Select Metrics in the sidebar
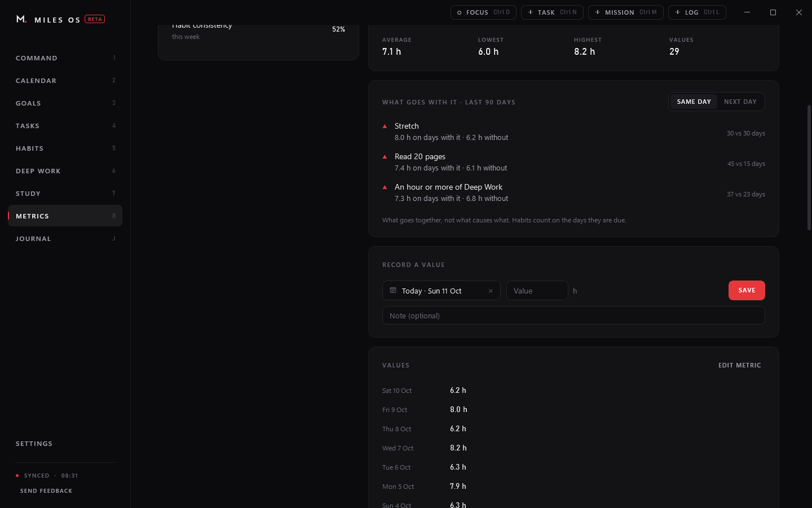This screenshot has width=812, height=508. tap(65, 216)
